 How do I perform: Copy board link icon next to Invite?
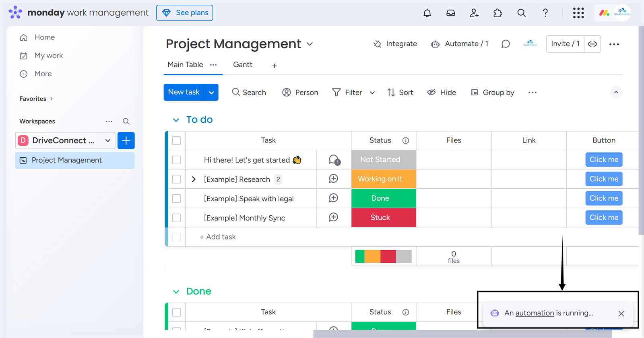coord(592,44)
